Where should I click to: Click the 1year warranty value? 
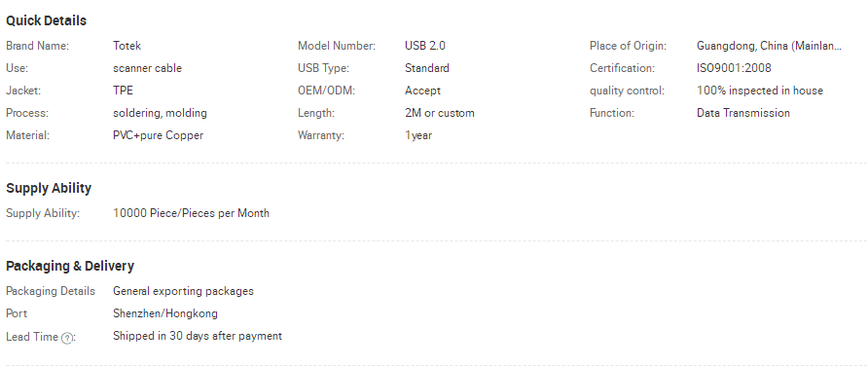point(418,135)
